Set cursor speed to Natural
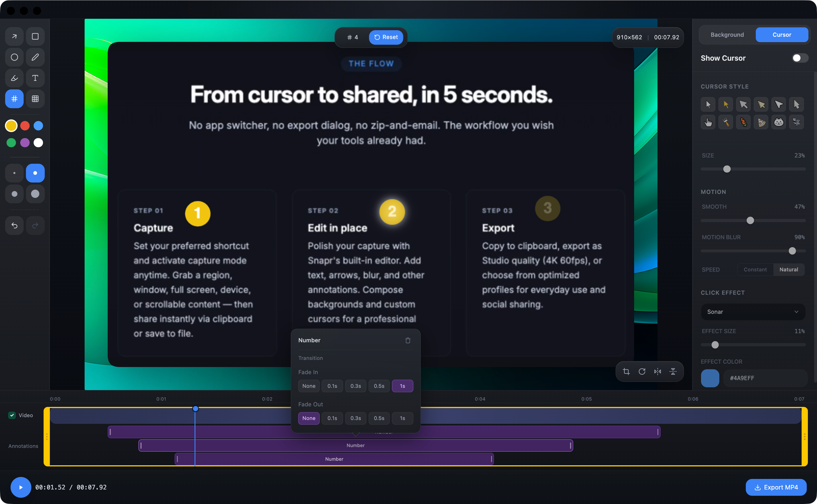The image size is (817, 504). point(789,270)
